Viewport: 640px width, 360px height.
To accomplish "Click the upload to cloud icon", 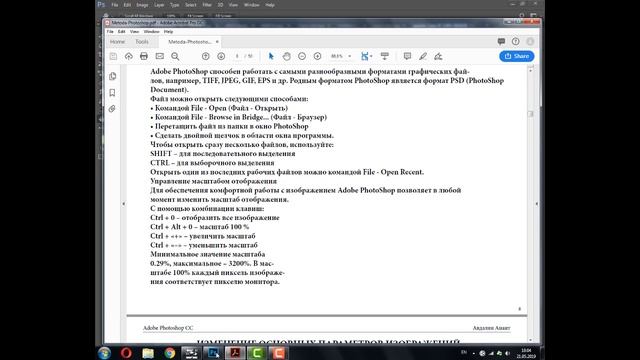I will [x=129, y=56].
